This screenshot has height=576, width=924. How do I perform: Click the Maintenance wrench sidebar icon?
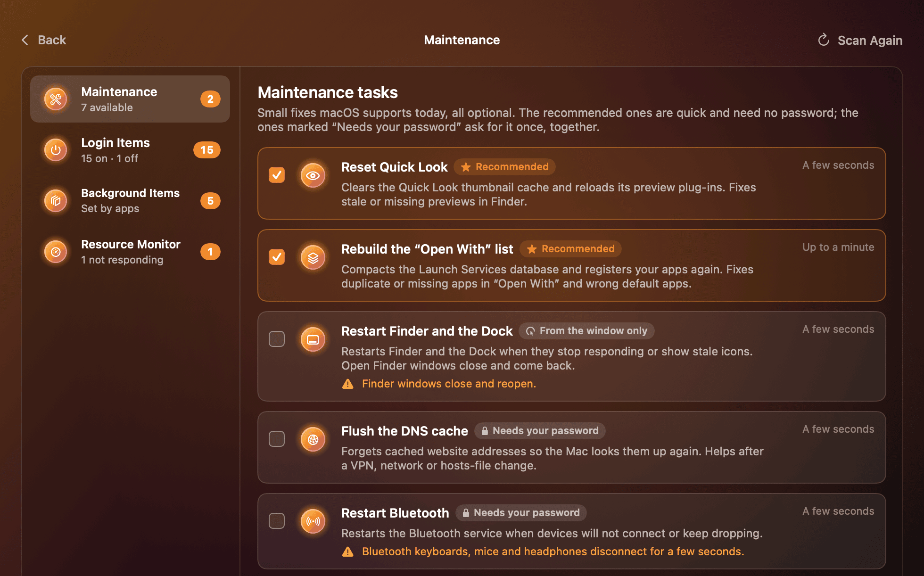(x=56, y=99)
